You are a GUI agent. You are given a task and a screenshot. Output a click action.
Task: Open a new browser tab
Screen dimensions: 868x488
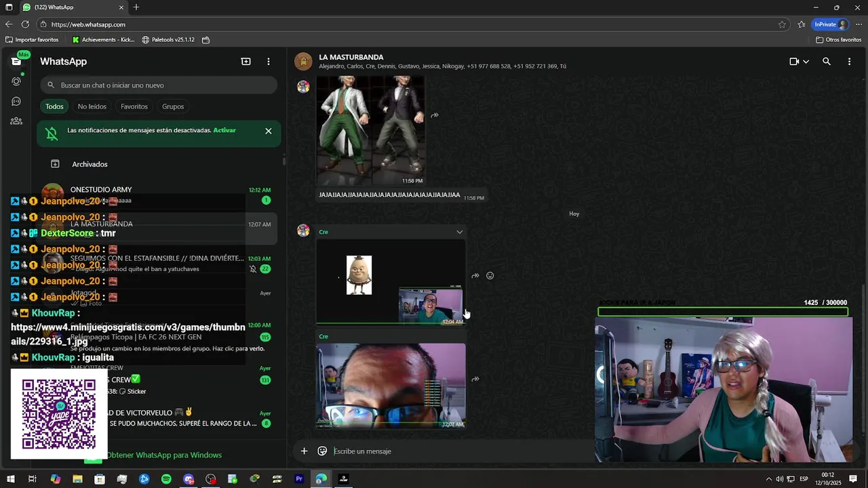coord(136,7)
